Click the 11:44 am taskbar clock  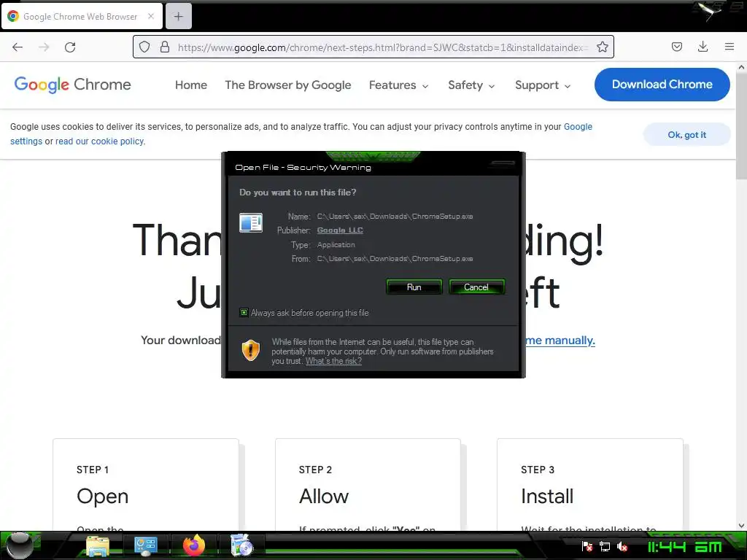point(685,547)
